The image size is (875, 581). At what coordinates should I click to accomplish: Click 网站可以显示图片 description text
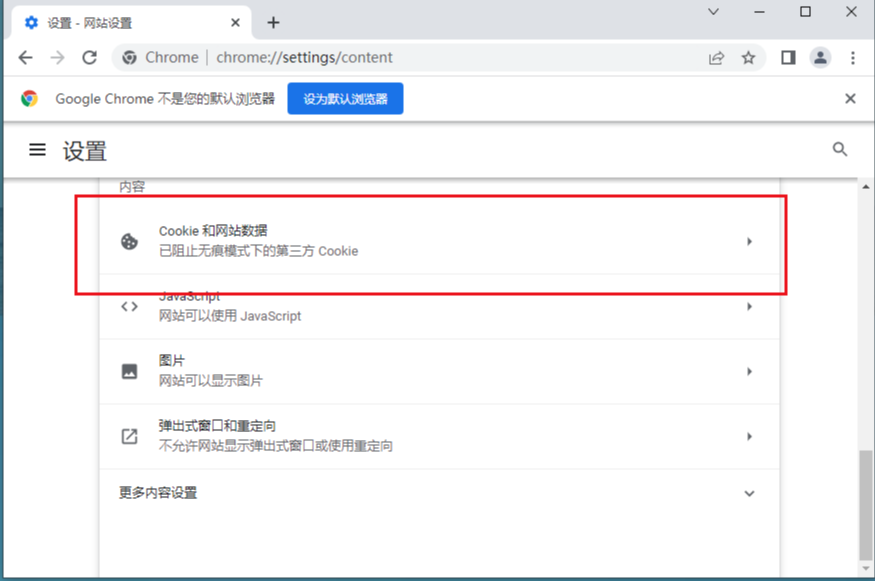(210, 381)
